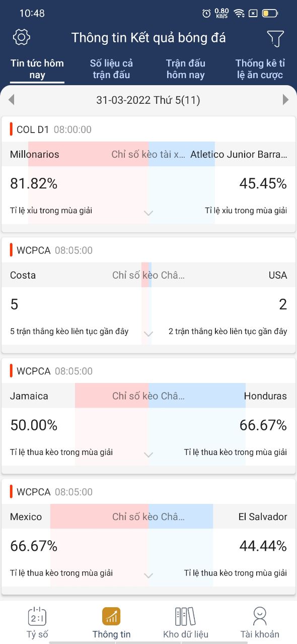This screenshot has height=644, width=297.
Task: Expand the Costa vs USA card chevron
Action: pos(148,334)
